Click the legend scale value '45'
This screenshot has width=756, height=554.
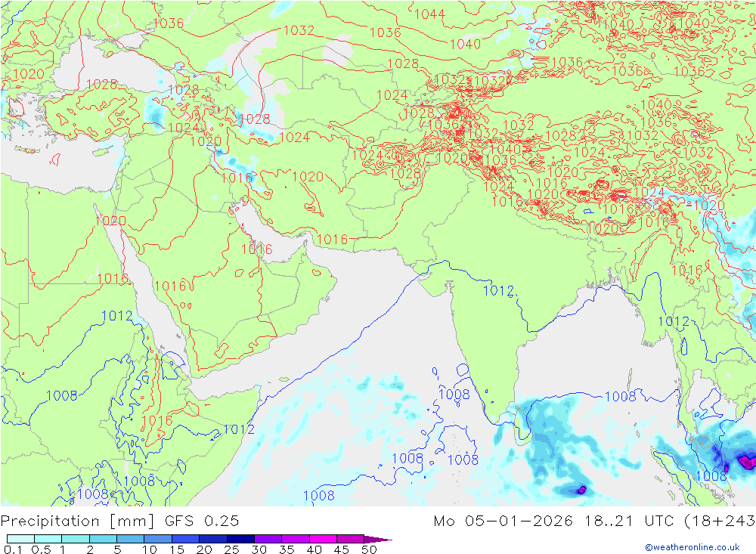[x=342, y=549]
